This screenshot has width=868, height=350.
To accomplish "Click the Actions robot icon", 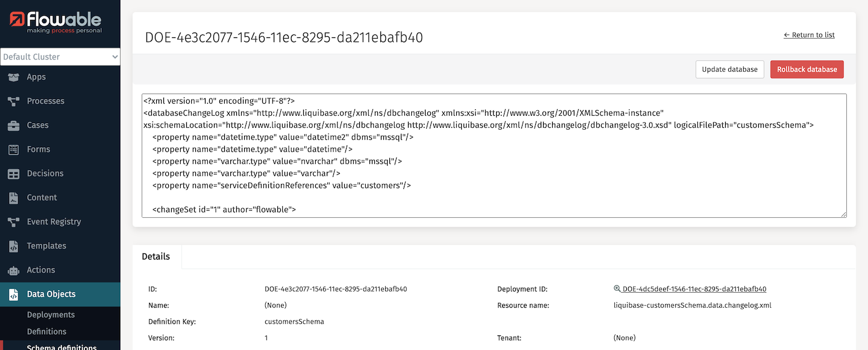I will click(13, 270).
